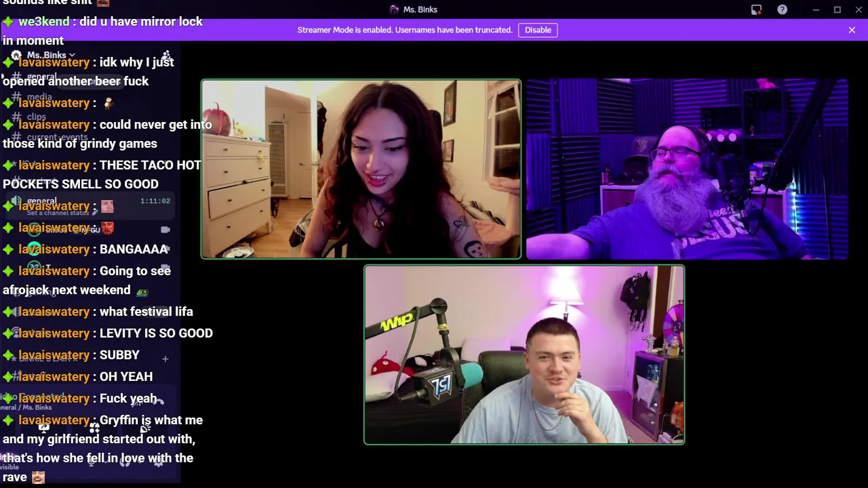Toggle the microphone mute button

(92, 462)
